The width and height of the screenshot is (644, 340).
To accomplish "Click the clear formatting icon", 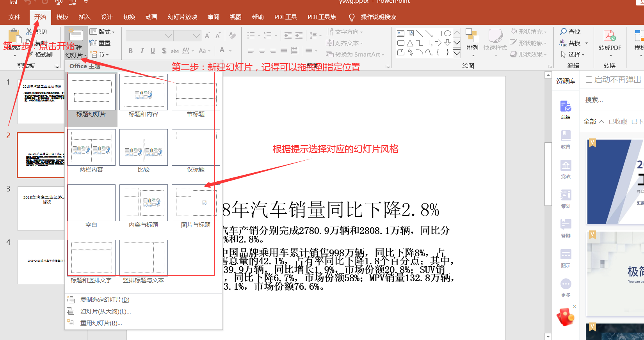I will [233, 36].
